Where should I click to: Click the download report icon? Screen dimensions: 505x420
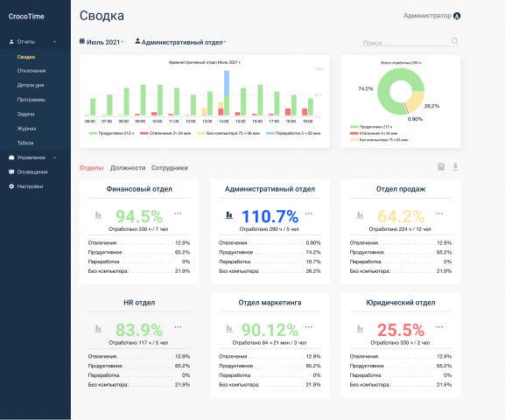point(455,166)
